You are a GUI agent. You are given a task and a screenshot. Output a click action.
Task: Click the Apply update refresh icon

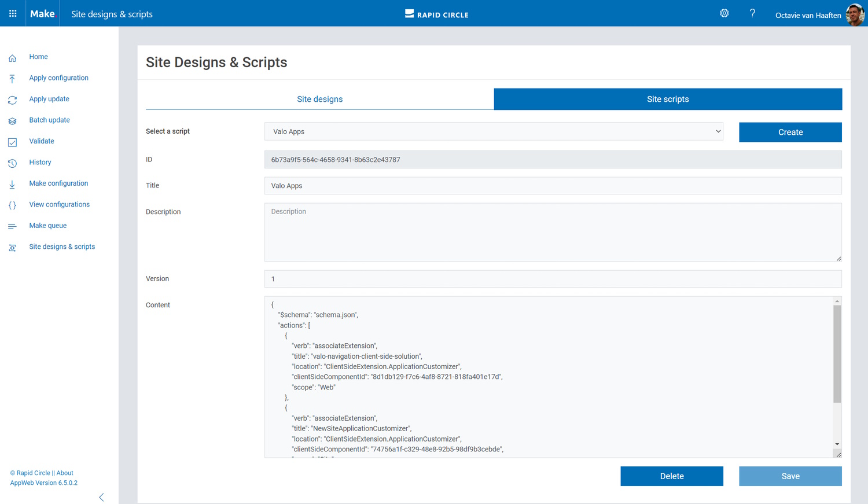[x=12, y=100]
